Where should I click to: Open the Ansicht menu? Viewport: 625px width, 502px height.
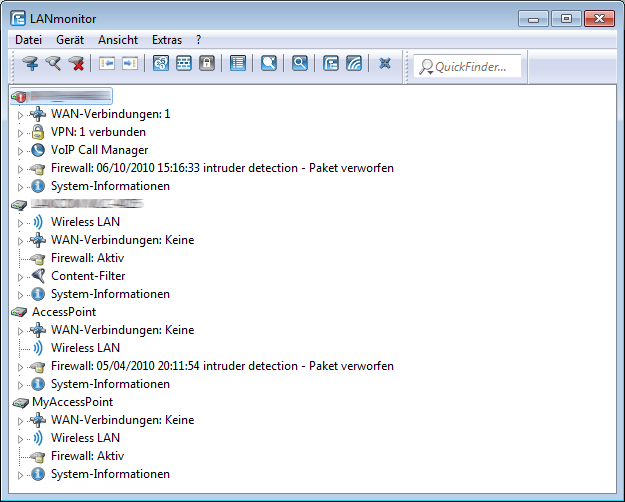(x=118, y=40)
